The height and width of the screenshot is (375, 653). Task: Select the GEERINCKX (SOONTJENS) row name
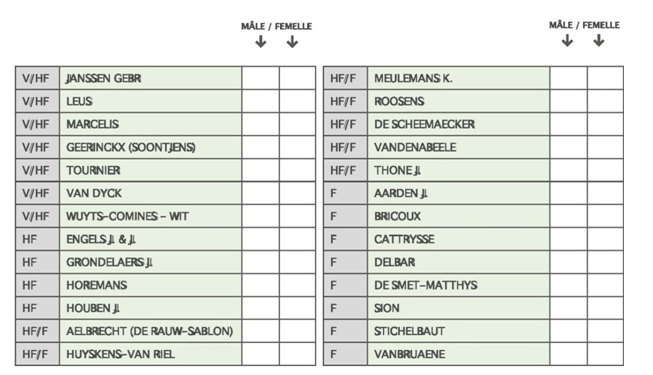coord(150,147)
